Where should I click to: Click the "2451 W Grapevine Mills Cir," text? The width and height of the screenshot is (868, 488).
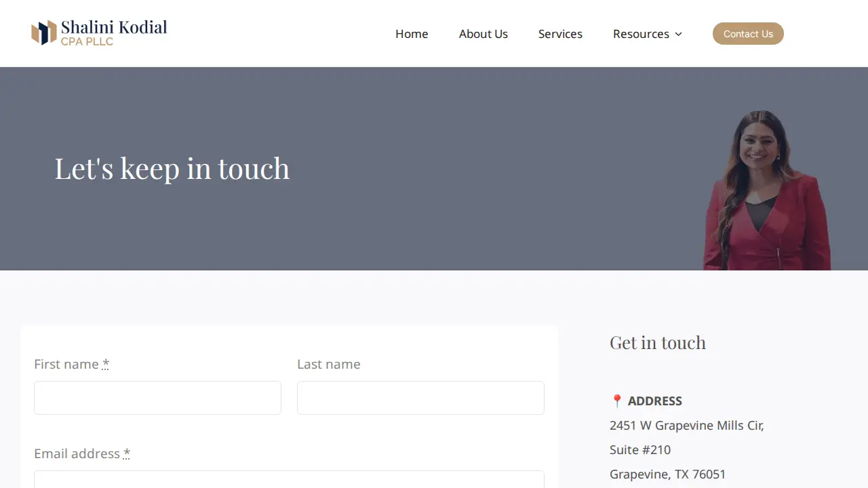tap(687, 426)
